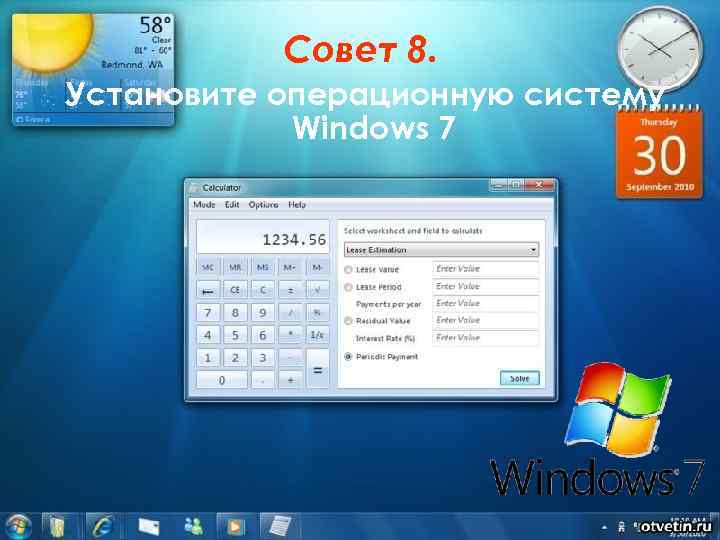Click the Solve button
Image resolution: width=720 pixels, height=540 pixels.
pos(520,378)
